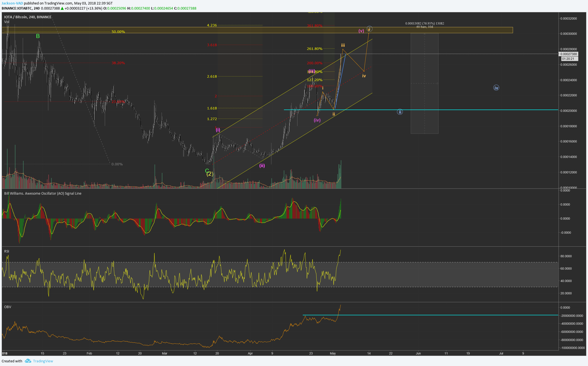Click the magenta (i) wave label
Screen dimensions: 588x366
coord(218,130)
